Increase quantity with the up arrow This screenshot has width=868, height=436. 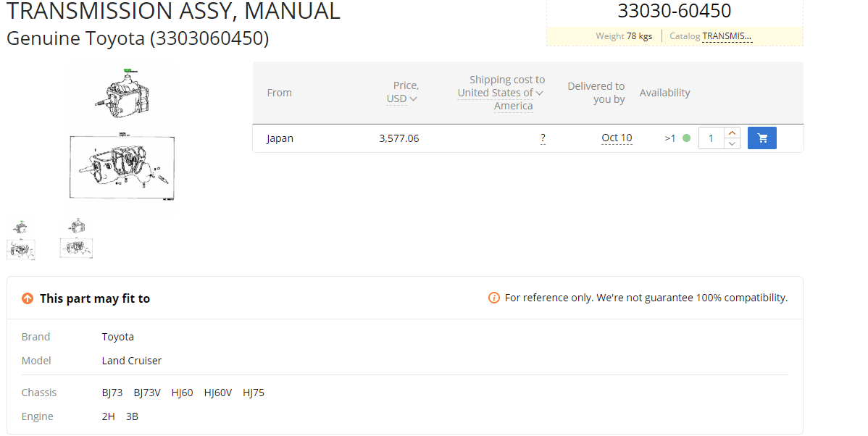732,133
